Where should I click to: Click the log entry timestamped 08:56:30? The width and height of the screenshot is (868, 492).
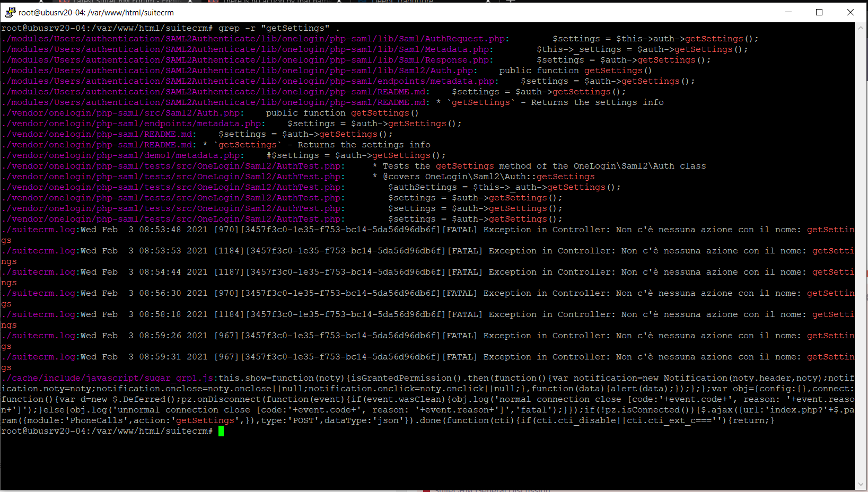428,298
